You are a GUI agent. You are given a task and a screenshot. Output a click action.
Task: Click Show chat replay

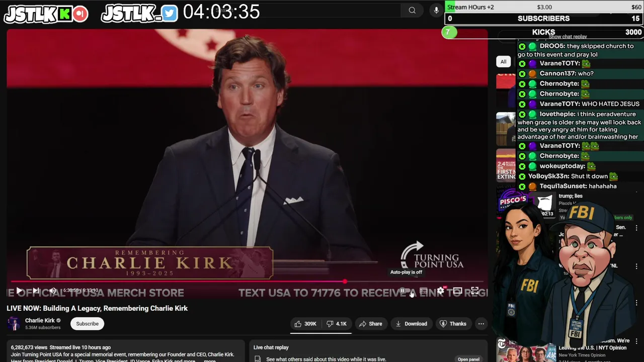click(568, 37)
